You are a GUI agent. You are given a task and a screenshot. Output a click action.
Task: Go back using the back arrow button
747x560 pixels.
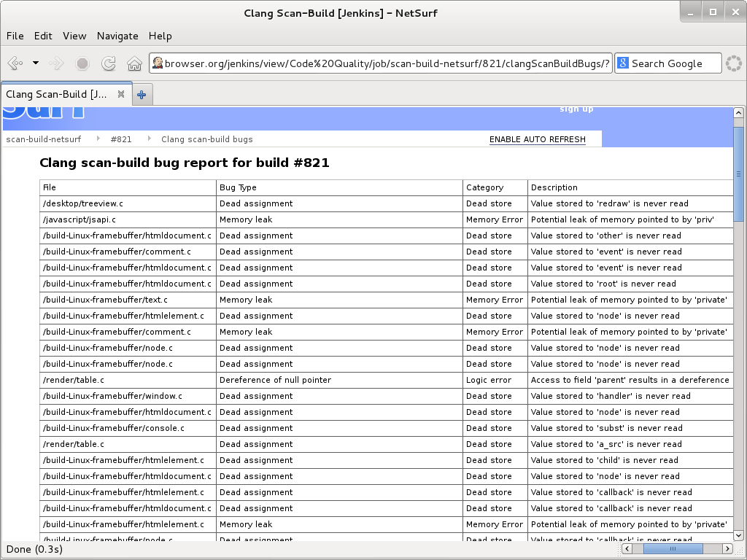click(x=15, y=63)
